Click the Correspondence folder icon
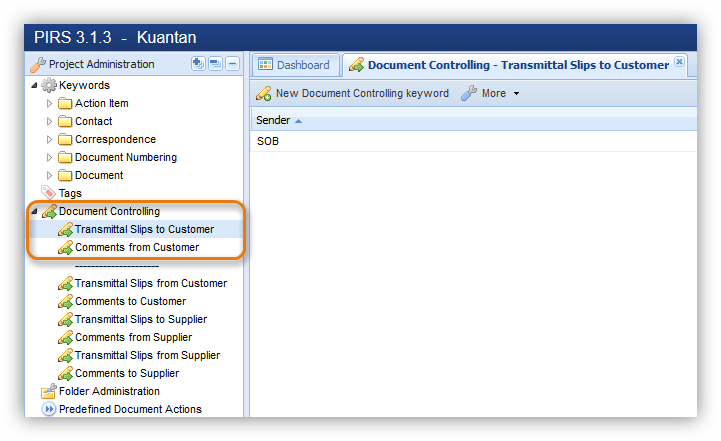The image size is (721, 441). click(x=65, y=139)
